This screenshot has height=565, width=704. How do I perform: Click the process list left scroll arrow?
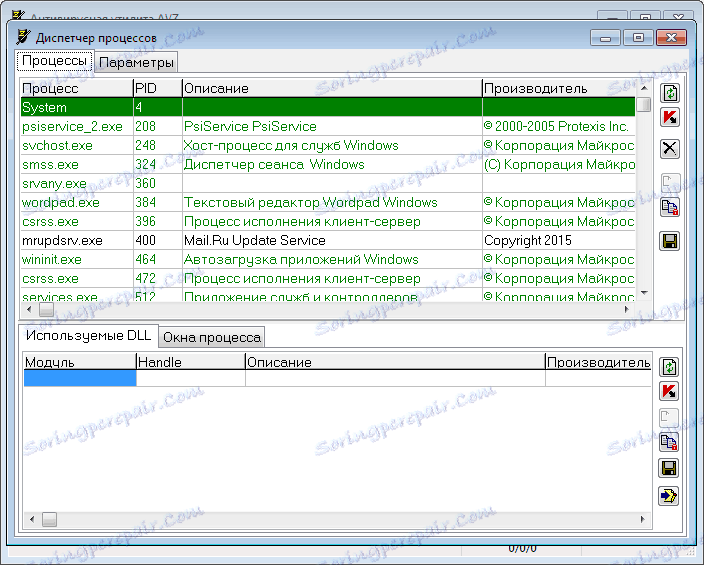tap(30, 309)
